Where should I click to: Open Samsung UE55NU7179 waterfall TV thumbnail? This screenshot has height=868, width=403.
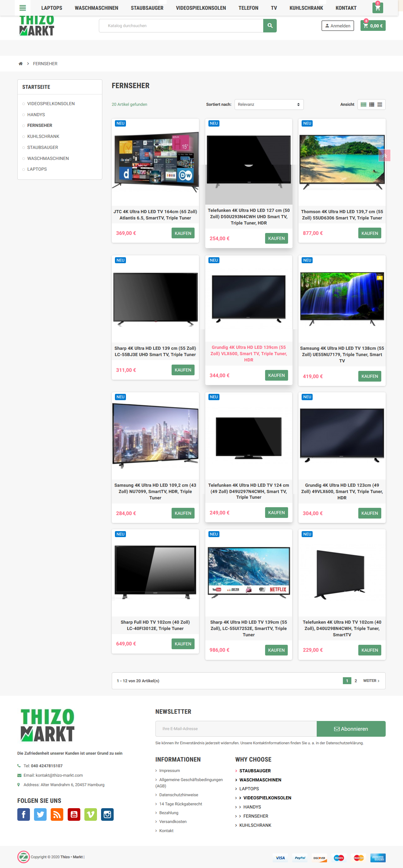(342, 299)
